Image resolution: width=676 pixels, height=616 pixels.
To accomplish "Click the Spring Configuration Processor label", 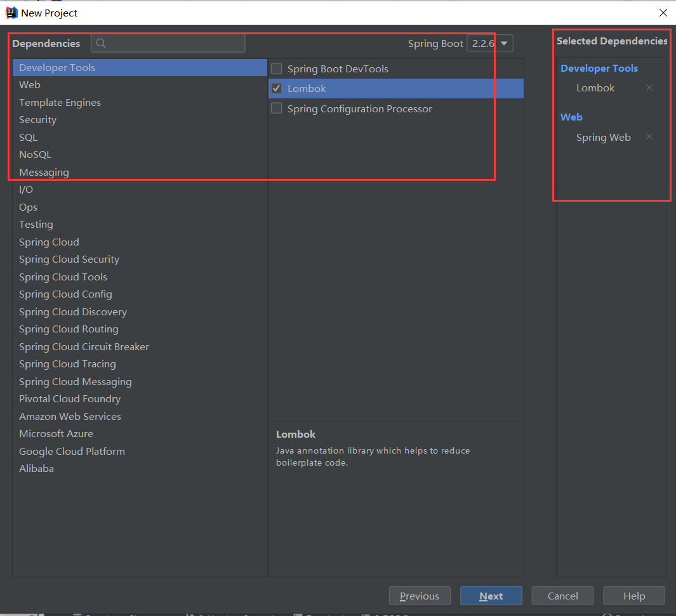I will pyautogui.click(x=359, y=108).
